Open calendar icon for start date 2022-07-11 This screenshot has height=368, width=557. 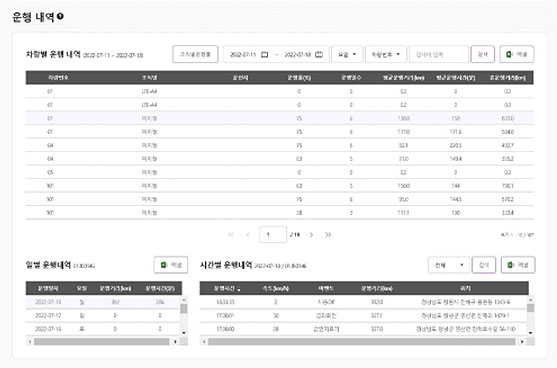(264, 54)
